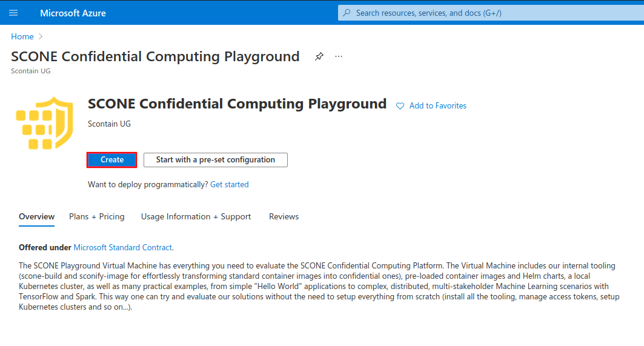Pin the SCONE page with pin icon
This screenshot has width=644, height=346.
pyautogui.click(x=319, y=56)
